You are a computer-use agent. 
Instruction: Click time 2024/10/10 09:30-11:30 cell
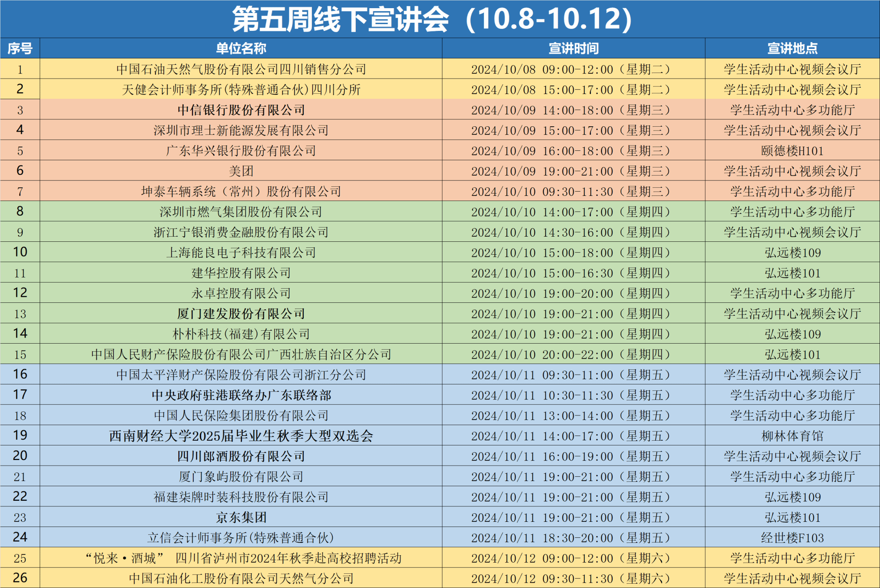click(574, 192)
